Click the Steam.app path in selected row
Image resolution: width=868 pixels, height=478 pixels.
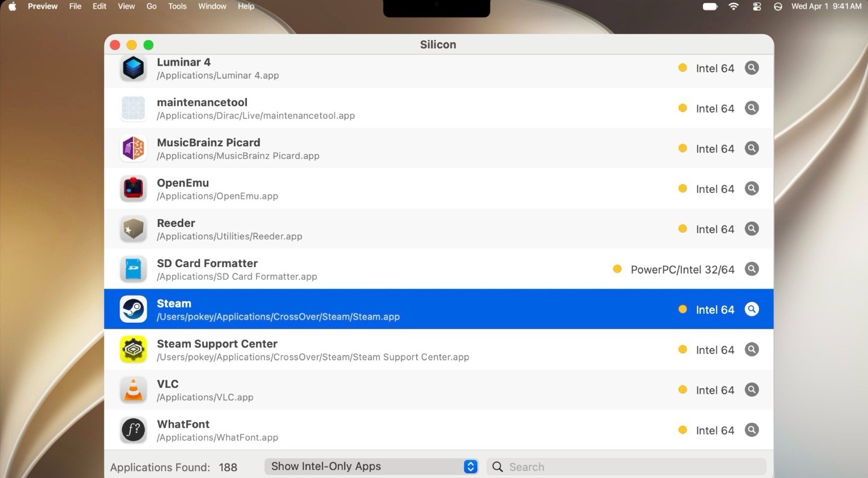click(x=278, y=316)
